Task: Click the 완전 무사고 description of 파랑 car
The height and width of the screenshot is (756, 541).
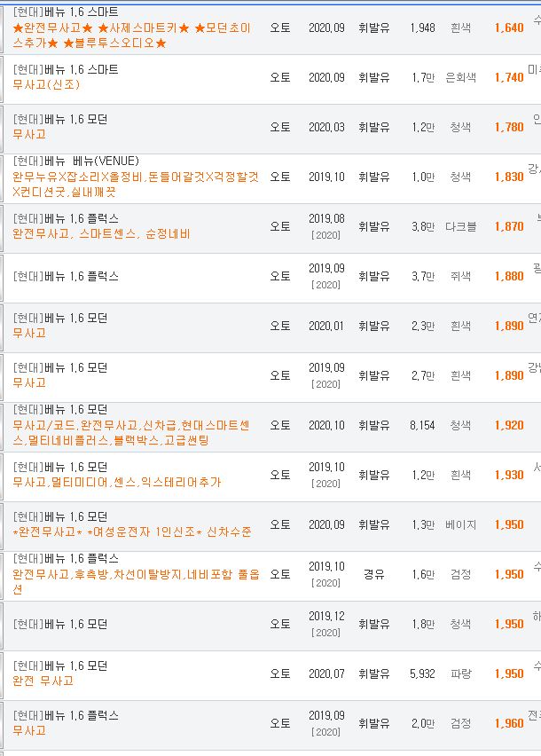Action: (x=43, y=681)
